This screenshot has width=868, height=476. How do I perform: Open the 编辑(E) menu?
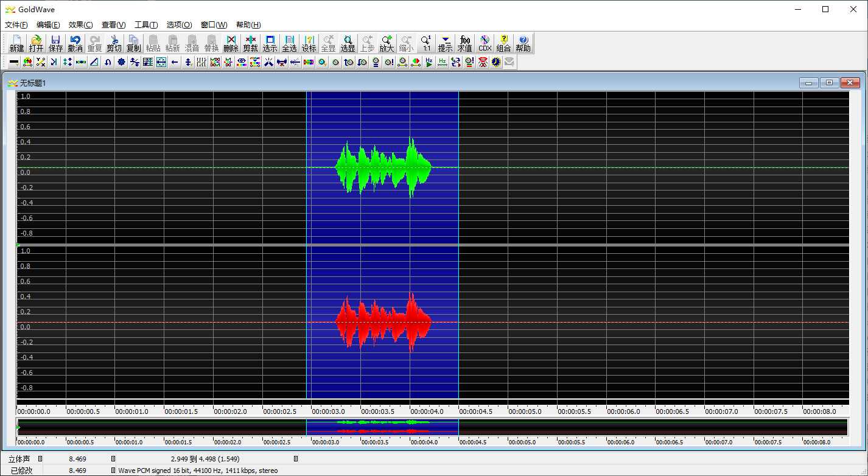[x=48, y=25]
